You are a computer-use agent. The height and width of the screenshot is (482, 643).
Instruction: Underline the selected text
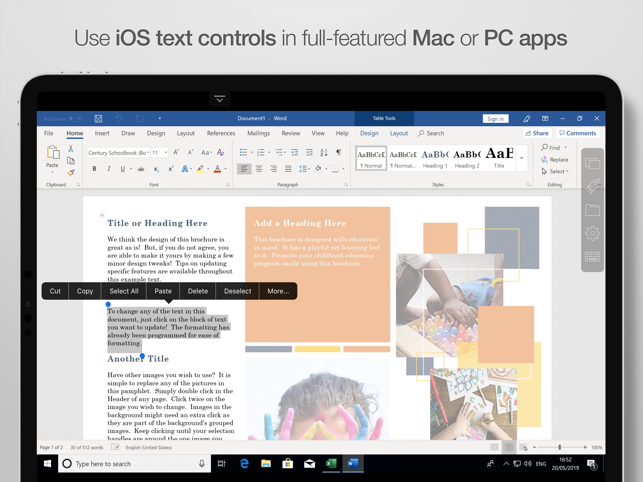pyautogui.click(x=123, y=169)
